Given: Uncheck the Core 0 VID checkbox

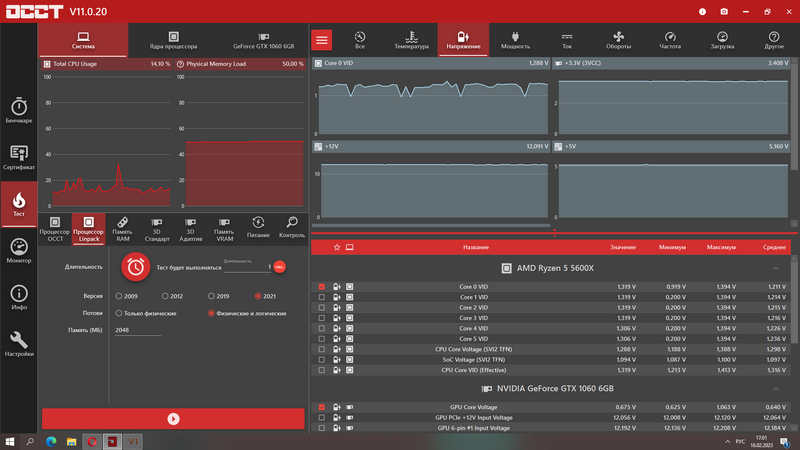Looking at the screenshot, I should click(x=321, y=287).
